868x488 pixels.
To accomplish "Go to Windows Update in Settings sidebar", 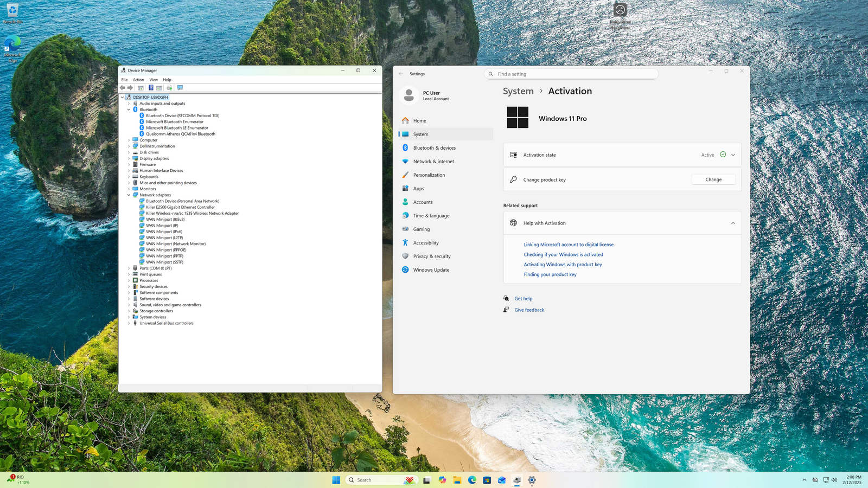I will [x=431, y=270].
